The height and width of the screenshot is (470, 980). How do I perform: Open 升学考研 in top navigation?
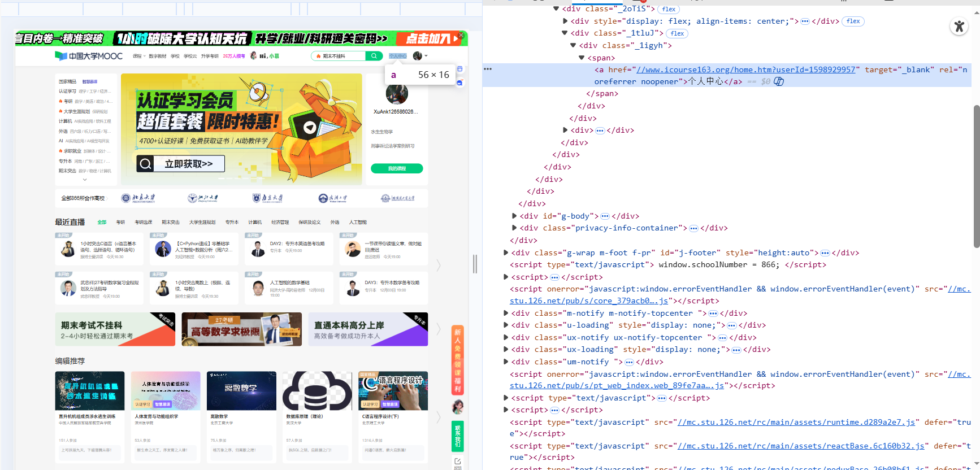(210, 56)
